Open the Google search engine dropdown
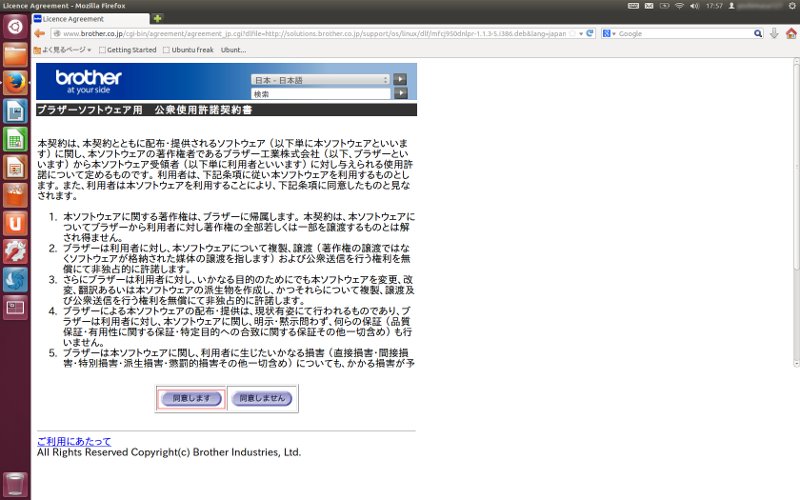 tap(609, 34)
